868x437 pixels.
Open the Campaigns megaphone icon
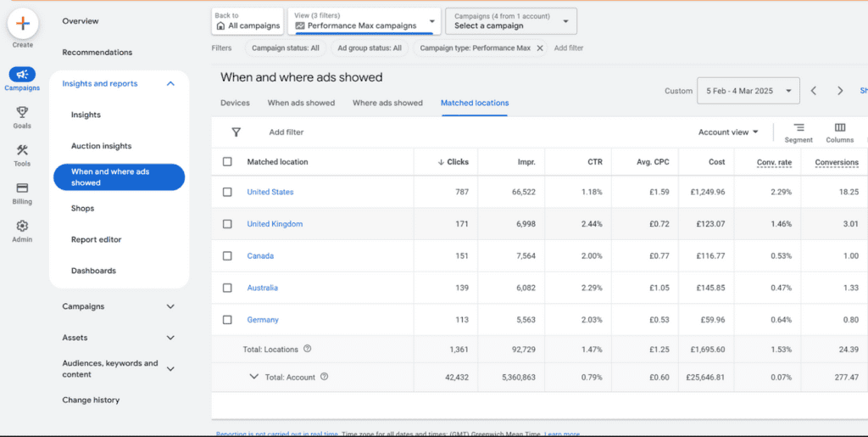point(22,74)
